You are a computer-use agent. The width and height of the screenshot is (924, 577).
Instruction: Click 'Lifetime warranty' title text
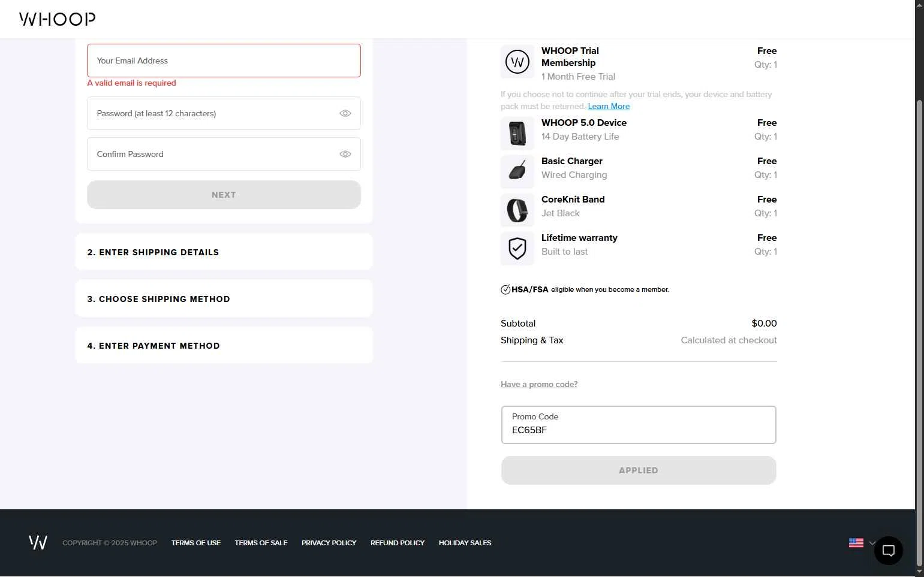coord(579,238)
